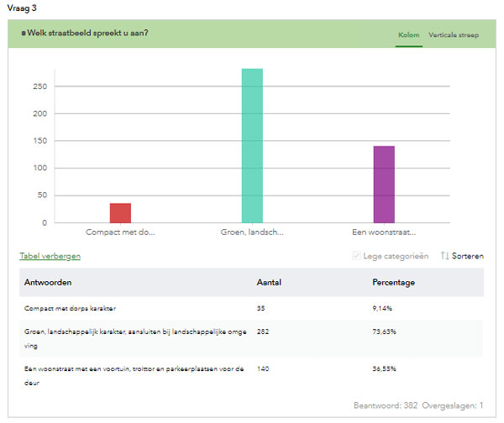Click the 'Overgeslagen: 1' text
Image resolution: width=504 pixels, height=423 pixels.
pos(452,405)
